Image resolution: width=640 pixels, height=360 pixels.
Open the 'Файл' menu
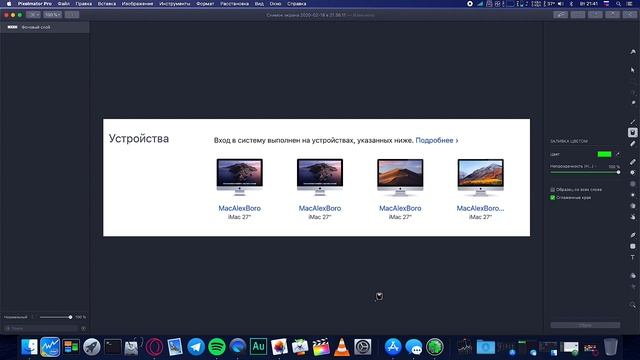tap(63, 4)
